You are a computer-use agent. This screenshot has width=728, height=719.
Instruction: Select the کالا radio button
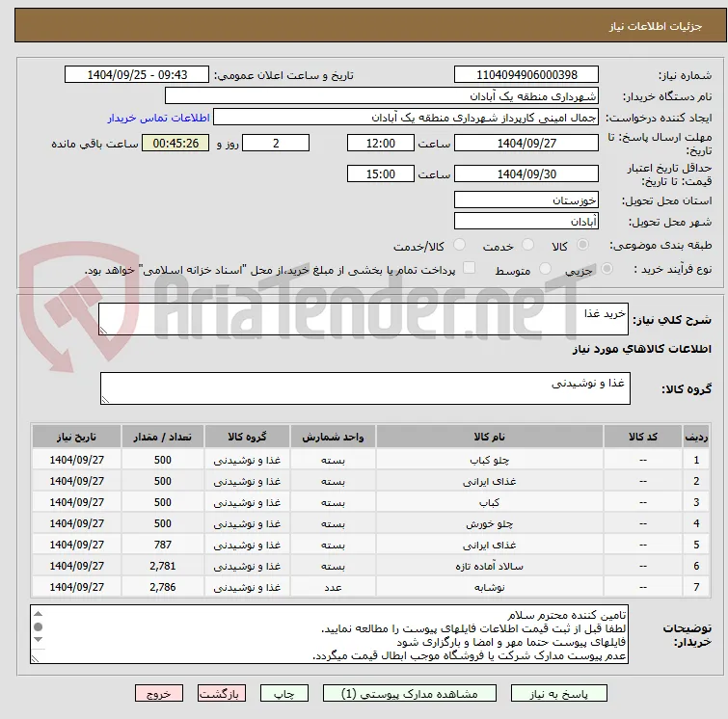click(x=582, y=245)
